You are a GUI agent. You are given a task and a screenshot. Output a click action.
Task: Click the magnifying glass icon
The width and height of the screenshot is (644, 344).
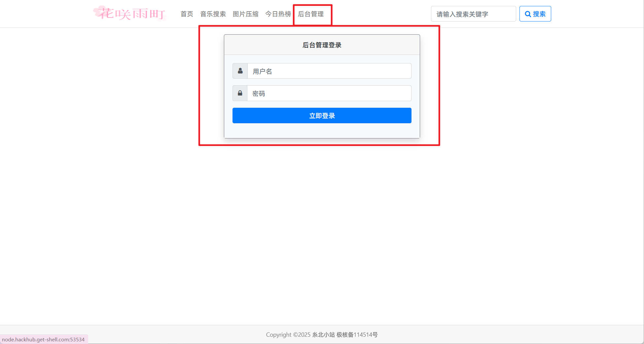[x=528, y=14]
